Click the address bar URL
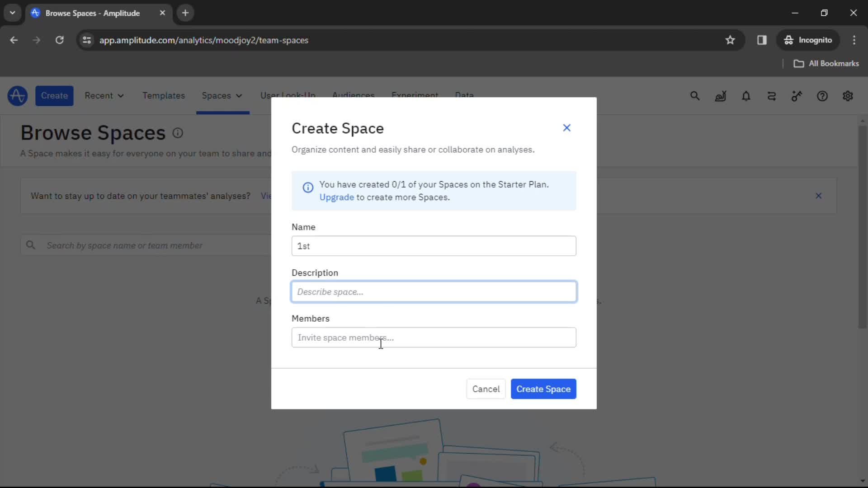Viewport: 868px width, 488px height. (204, 40)
